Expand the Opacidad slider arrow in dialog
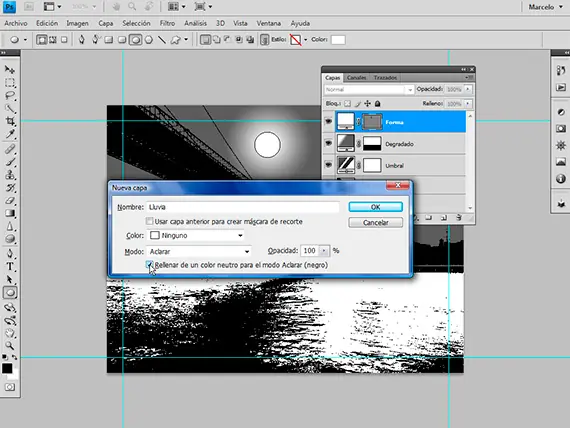Viewport: 570px width, 428px height. [324, 251]
